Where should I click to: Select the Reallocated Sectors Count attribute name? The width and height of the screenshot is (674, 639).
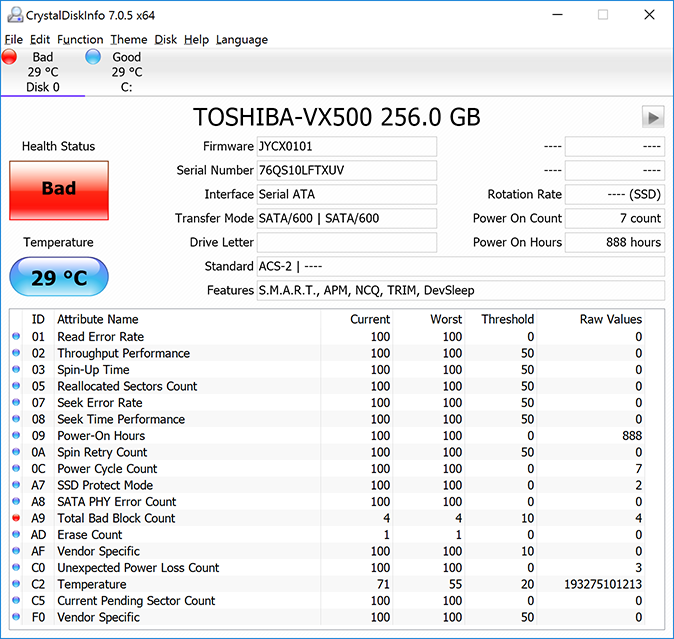click(x=127, y=386)
